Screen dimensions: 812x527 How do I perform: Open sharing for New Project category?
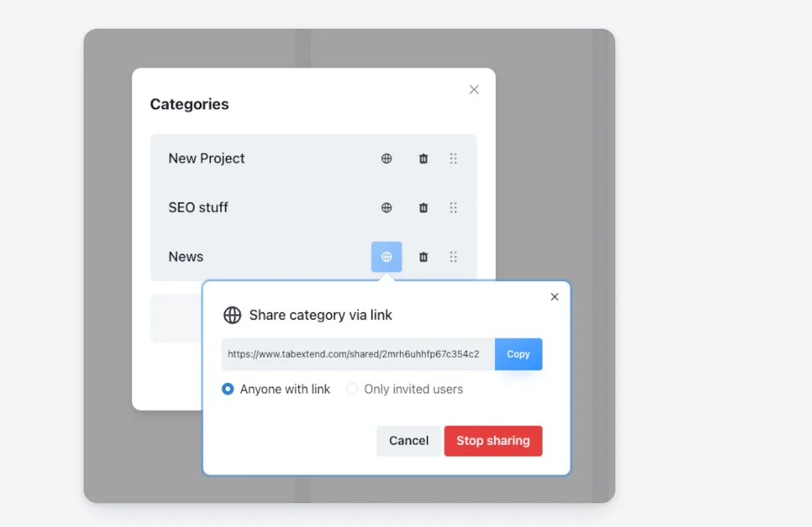(387, 159)
